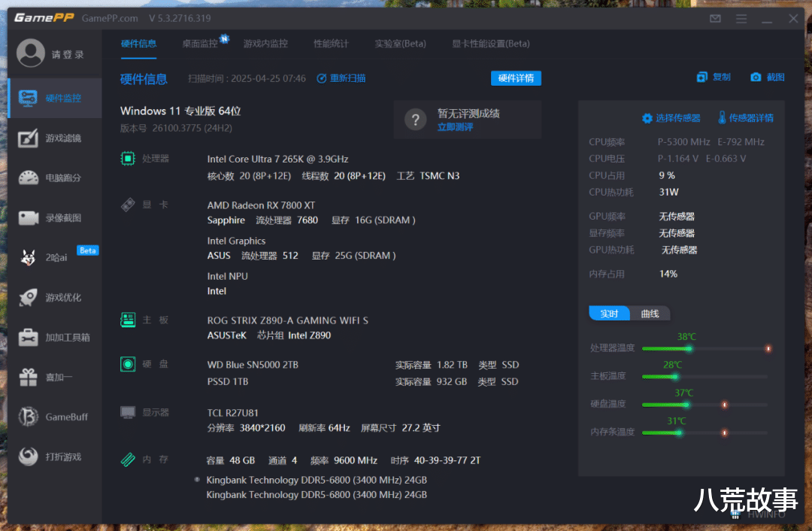Click the Beta badge next to 2哈ai
The width and height of the screenshot is (812, 531).
point(87,250)
